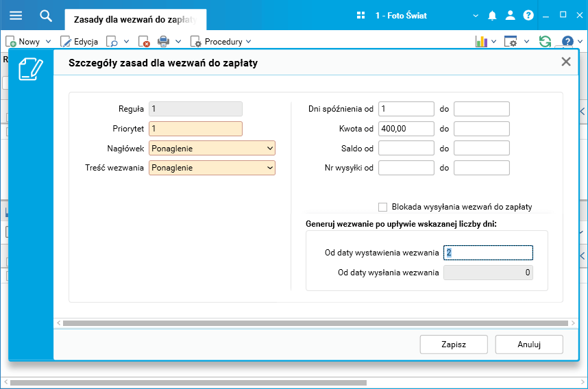This screenshot has width=588, height=389.
Task: Expand the preview dropdown arrow
Action: coord(126,42)
